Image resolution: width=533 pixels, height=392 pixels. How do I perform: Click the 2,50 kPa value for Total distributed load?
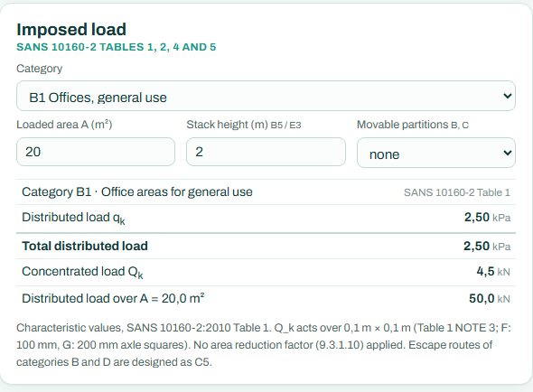click(x=487, y=247)
